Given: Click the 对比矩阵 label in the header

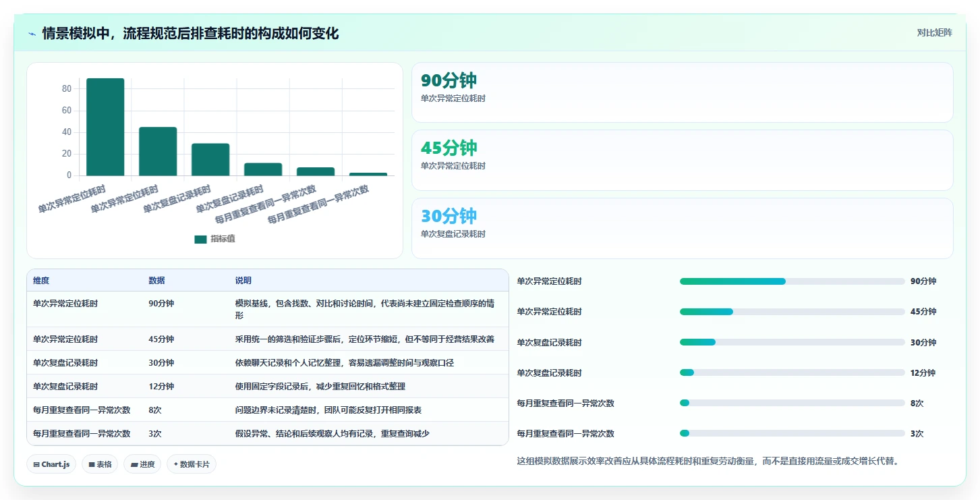Looking at the screenshot, I should tap(934, 32).
